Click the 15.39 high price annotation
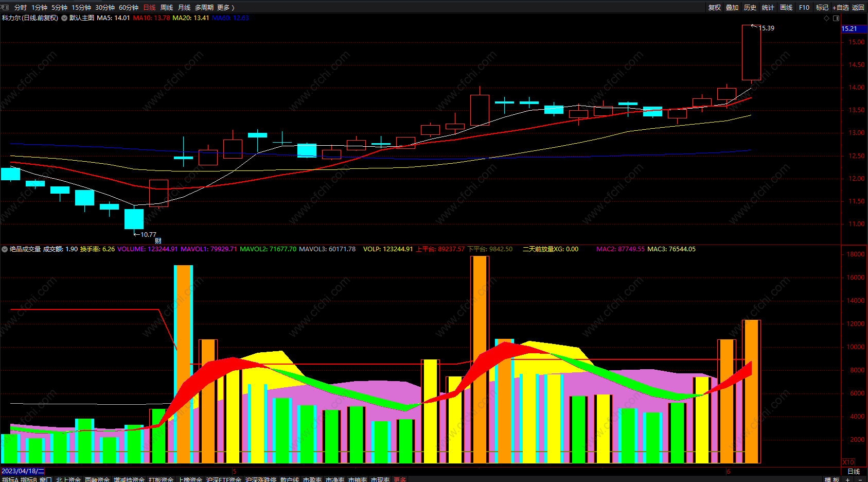This screenshot has width=868, height=482. coord(767,28)
